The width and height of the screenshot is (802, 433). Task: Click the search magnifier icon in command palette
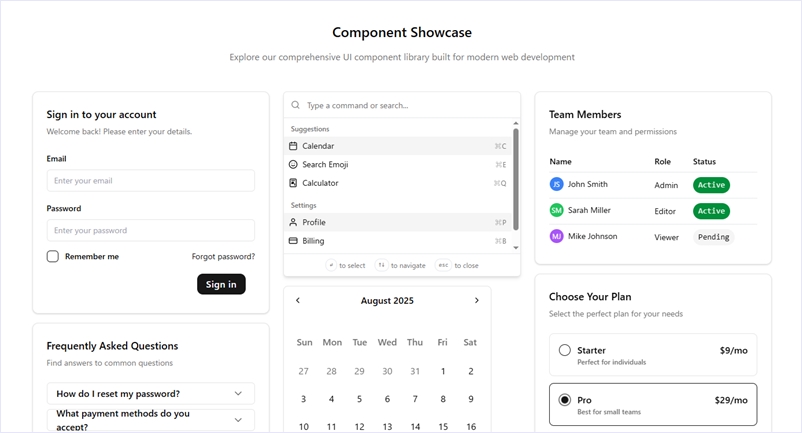(x=295, y=105)
